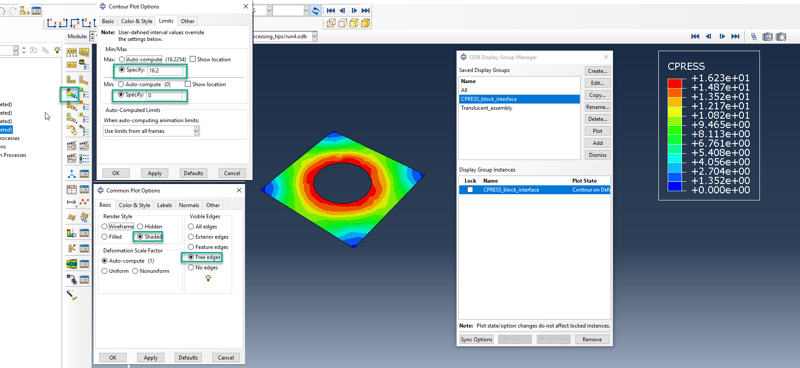Jump to the last frame in viewport toolbar
Viewport: 800px width, 368px height.
pos(735,36)
